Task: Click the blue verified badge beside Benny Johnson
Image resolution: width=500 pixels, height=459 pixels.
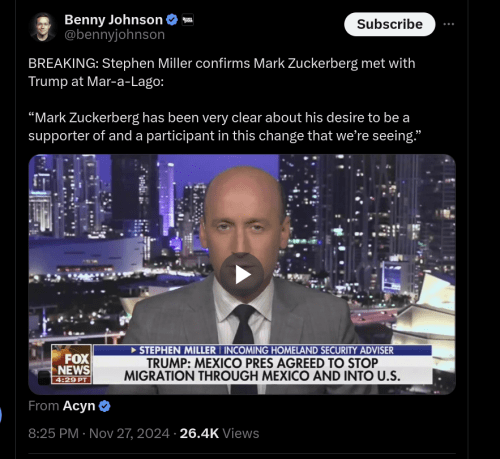Action: (x=172, y=20)
